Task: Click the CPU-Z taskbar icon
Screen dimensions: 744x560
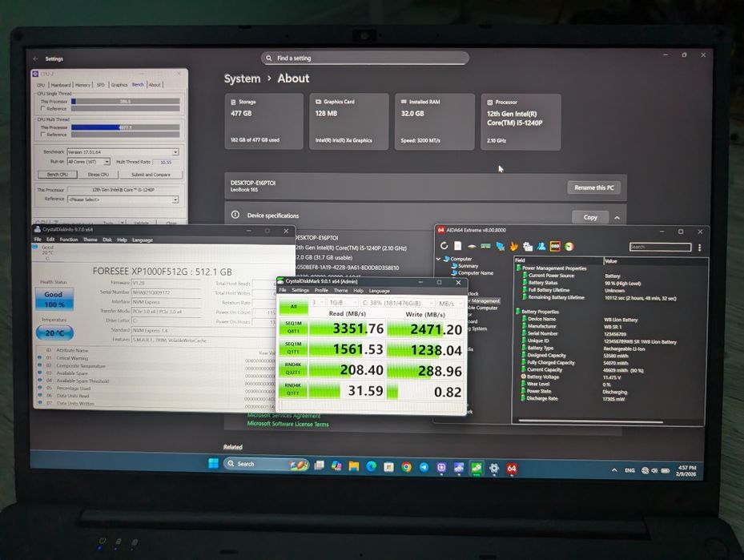Action: point(441,468)
